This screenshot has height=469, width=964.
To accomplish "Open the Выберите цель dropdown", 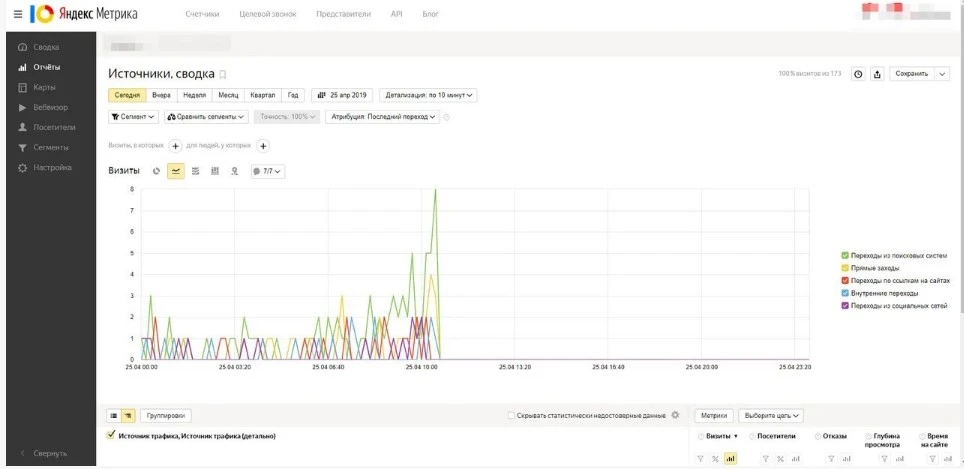I will pos(771,416).
